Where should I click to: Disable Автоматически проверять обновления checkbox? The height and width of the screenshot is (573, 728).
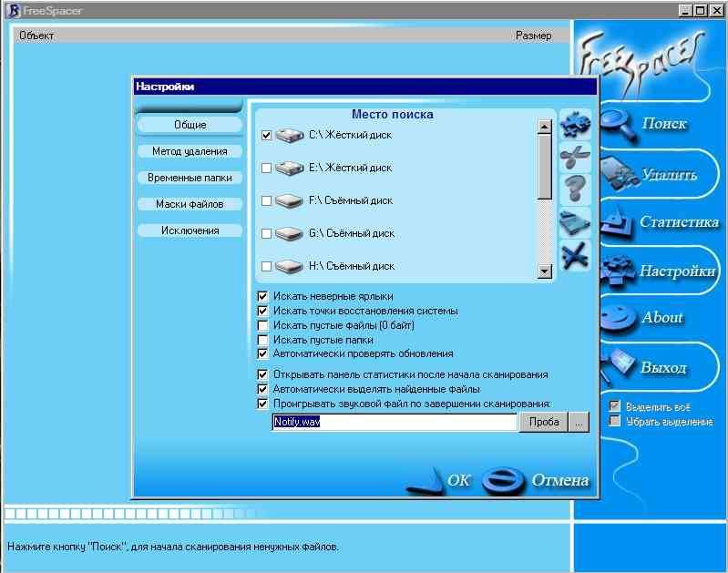click(263, 353)
